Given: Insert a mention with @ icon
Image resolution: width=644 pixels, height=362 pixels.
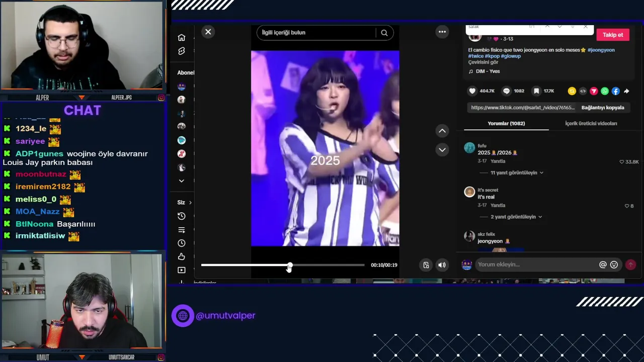Looking at the screenshot, I should click(603, 264).
